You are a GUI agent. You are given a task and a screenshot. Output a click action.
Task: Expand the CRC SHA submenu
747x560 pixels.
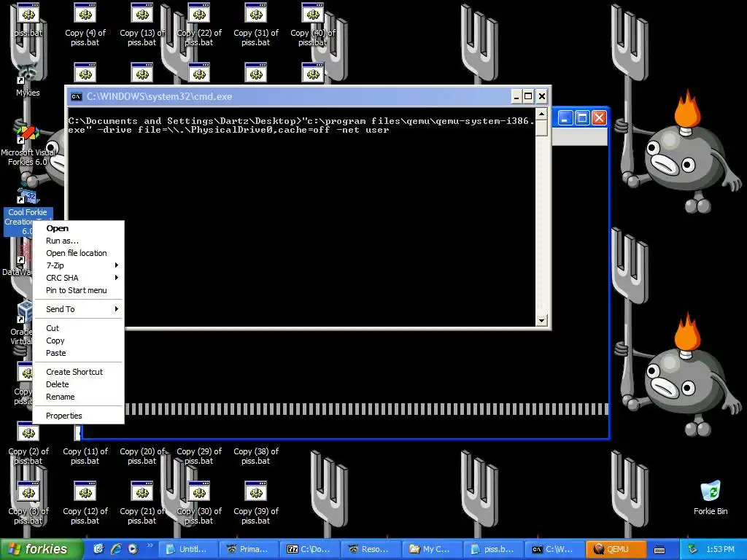point(78,278)
